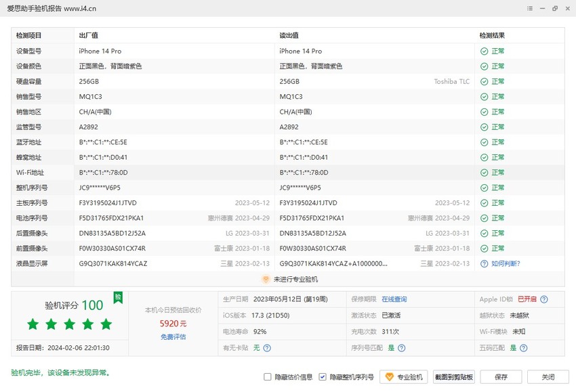Click the green check icon in 蓝牙地址 row
Screen dimensions: 576x392
[x=484, y=142]
